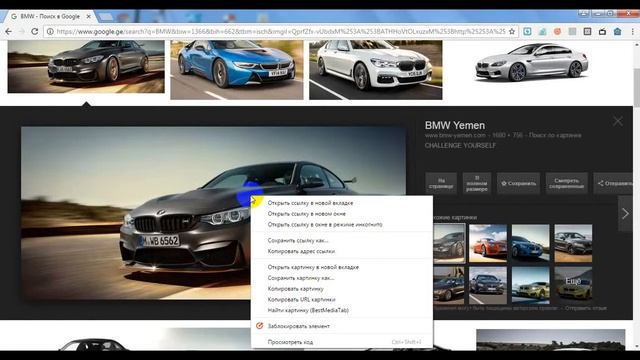Open the Chrome three-dot menu
Screen dimensions: 640x360
(x=633, y=31)
